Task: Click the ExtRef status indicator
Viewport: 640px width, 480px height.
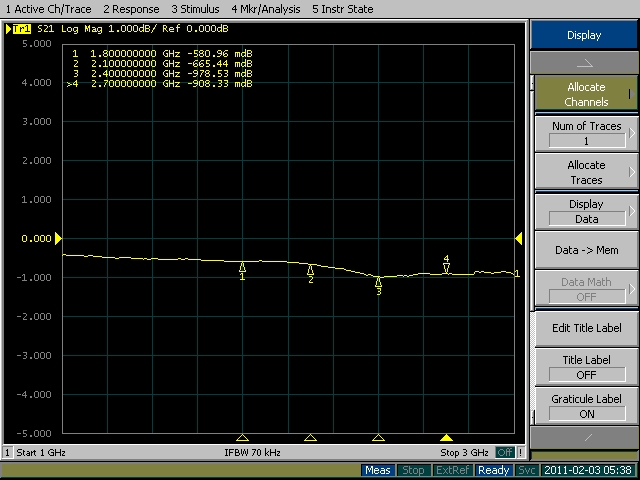Action: click(453, 471)
